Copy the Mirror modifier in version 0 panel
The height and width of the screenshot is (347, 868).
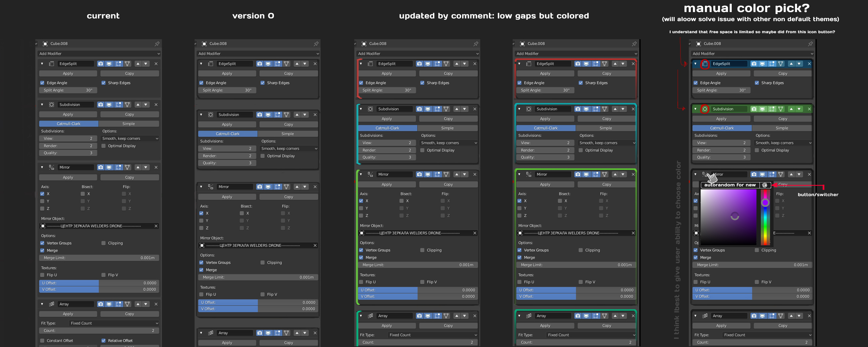(x=289, y=197)
